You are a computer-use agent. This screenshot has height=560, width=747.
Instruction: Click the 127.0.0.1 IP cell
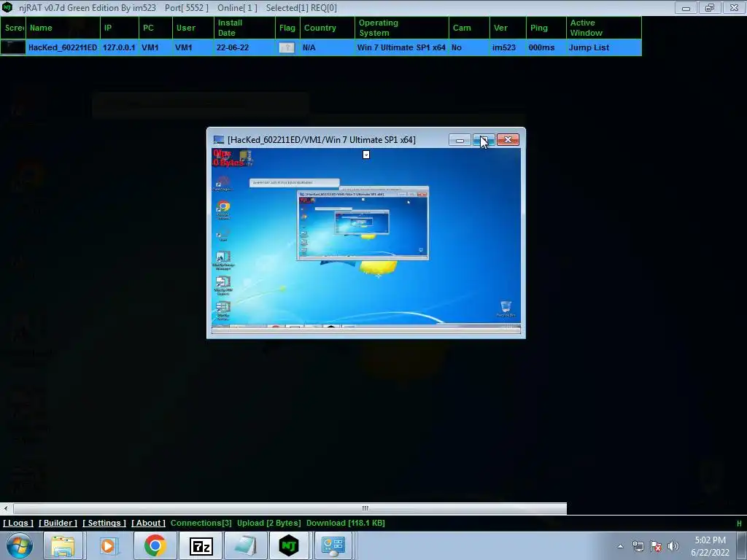(x=119, y=47)
